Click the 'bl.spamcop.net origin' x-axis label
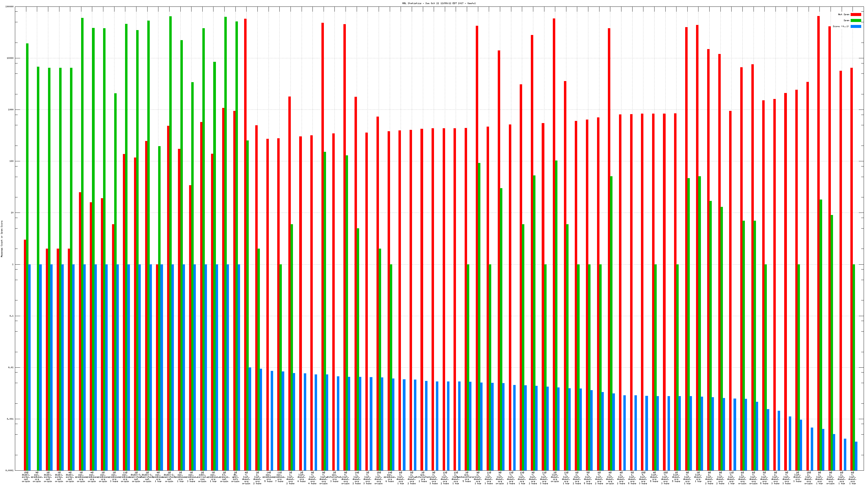This screenshot has height=488, width=868. (224, 477)
